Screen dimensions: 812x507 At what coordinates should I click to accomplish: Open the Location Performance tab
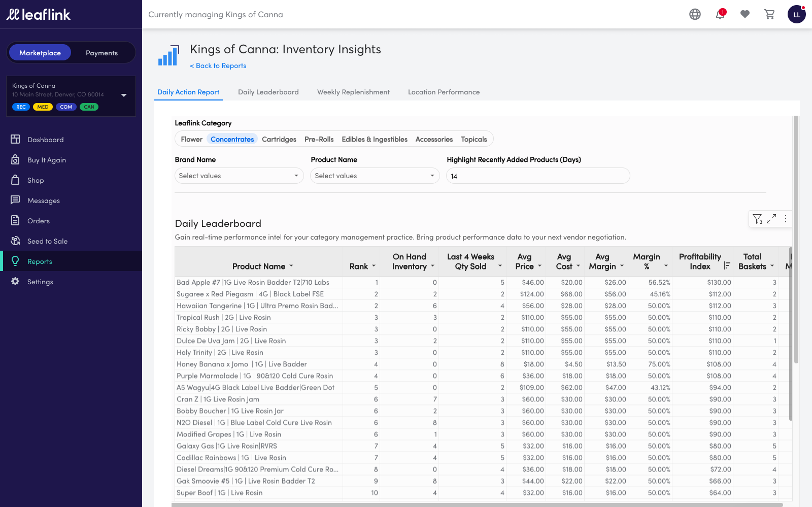click(x=444, y=92)
